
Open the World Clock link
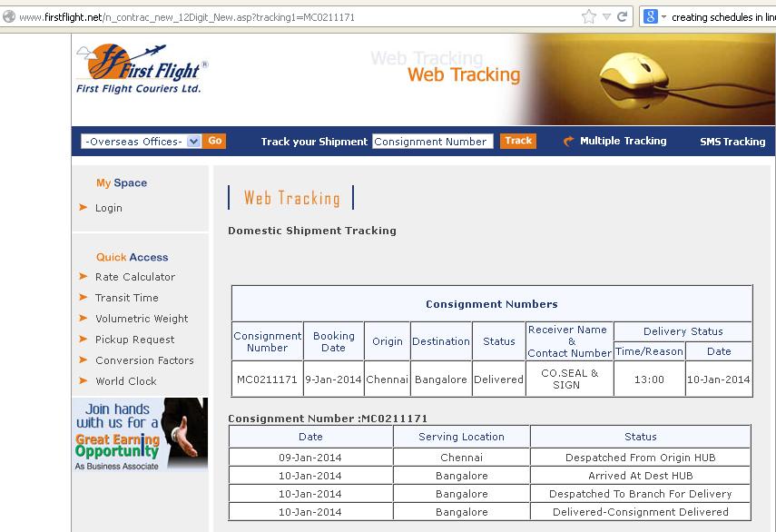coord(126,381)
